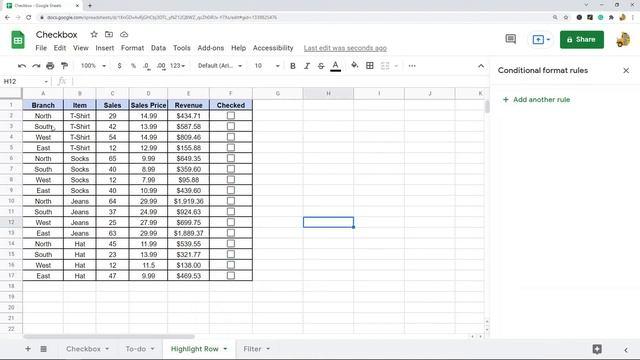Reload the page in browser
The image size is (640, 360).
[x=29, y=18]
